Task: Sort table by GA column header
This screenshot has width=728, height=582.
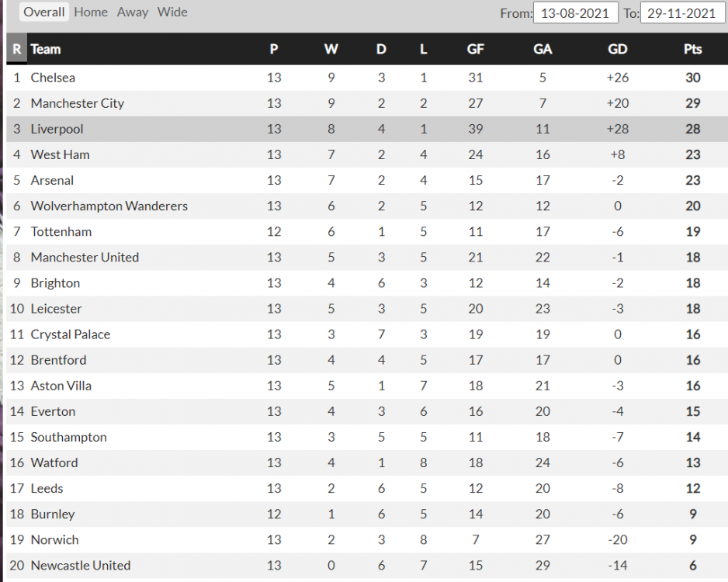Action: [x=543, y=49]
